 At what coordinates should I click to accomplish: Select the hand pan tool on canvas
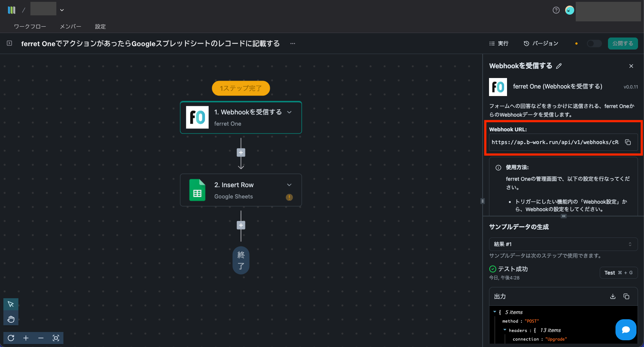(11, 319)
